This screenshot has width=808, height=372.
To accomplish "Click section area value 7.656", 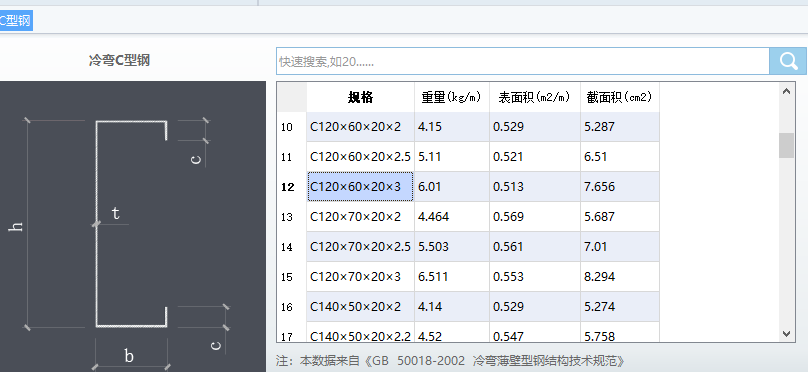I will [620, 187].
